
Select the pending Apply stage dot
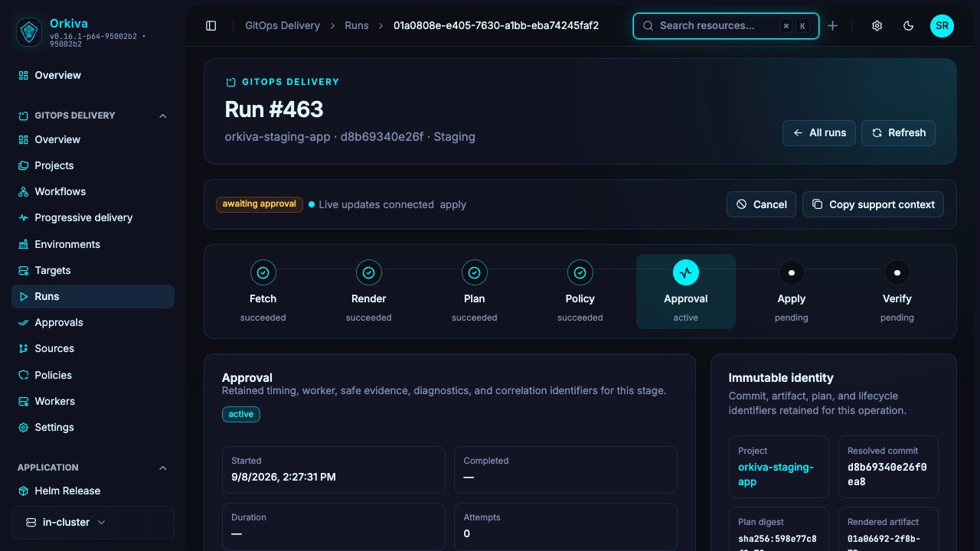792,272
